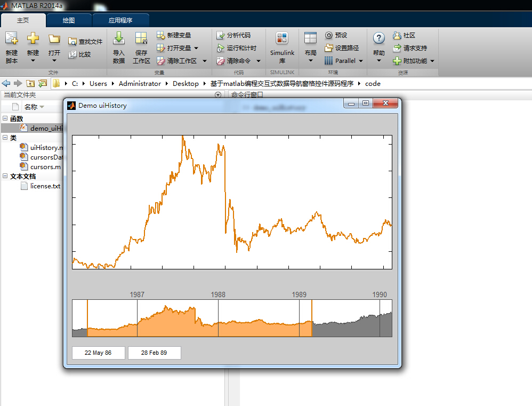The height and width of the screenshot is (406, 532).
Task: Open the Layout (布局) dropdown arrow
Action: [x=310, y=61]
